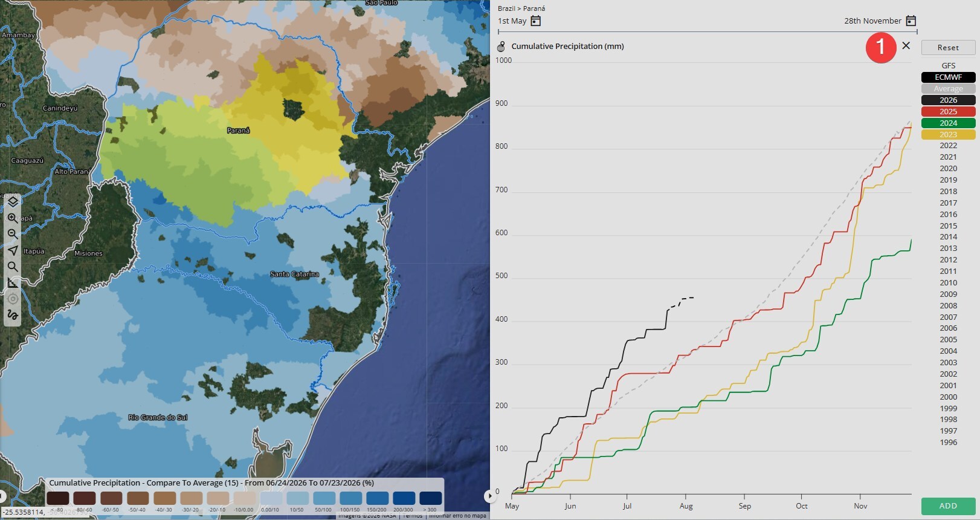Activate the location arrow tool
Viewport: 980px width, 520px height.
click(x=13, y=250)
